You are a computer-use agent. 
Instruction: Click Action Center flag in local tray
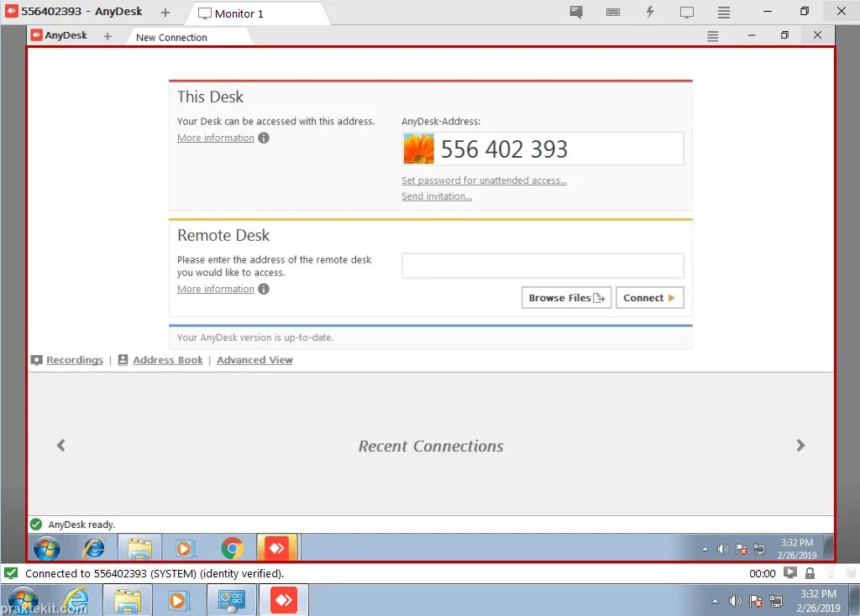coord(755,601)
